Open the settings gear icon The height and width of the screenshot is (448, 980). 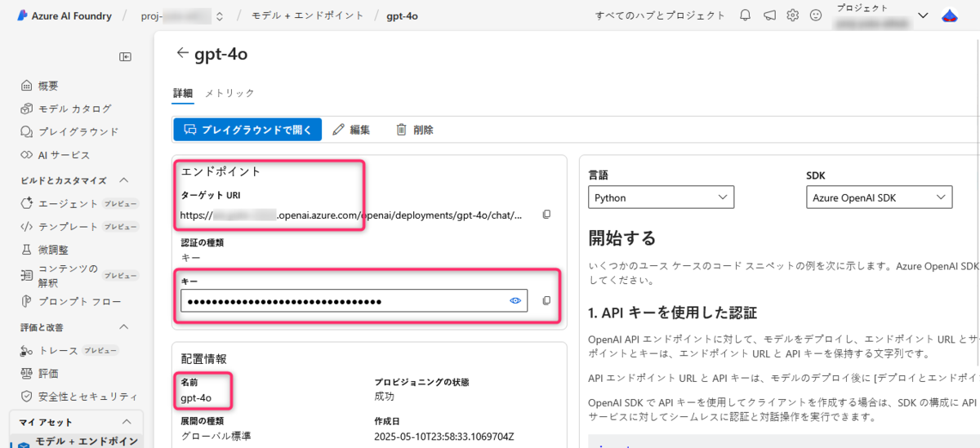pyautogui.click(x=792, y=16)
